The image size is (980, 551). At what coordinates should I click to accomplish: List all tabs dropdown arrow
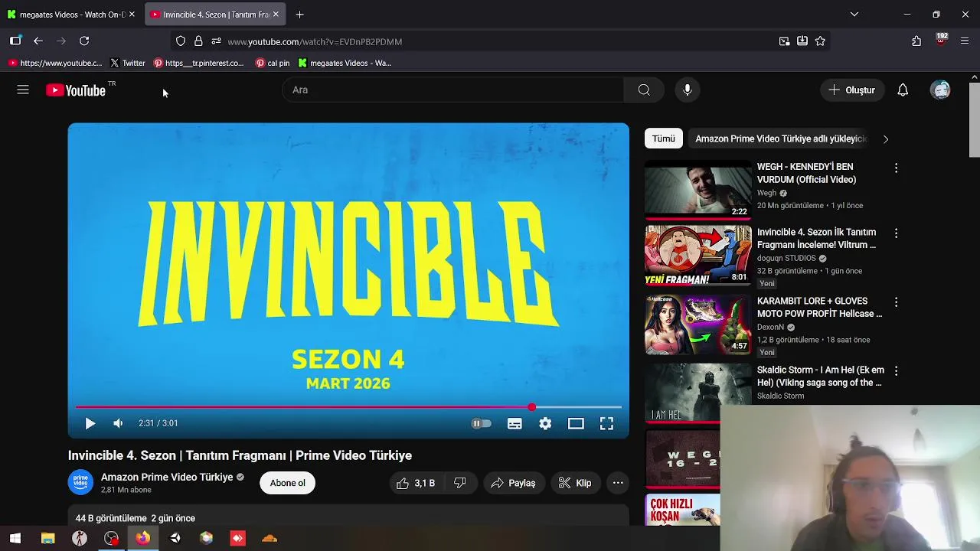pyautogui.click(x=854, y=15)
